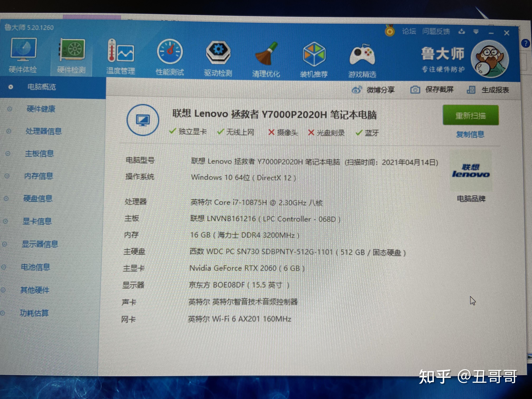Click the Windows 10 64位 OS text

[x=243, y=177]
